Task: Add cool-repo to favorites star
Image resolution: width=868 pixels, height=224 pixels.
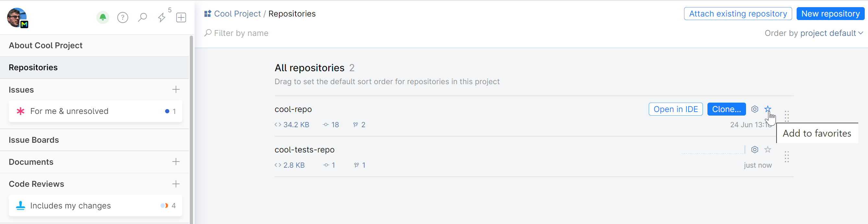Action: pyautogui.click(x=767, y=109)
